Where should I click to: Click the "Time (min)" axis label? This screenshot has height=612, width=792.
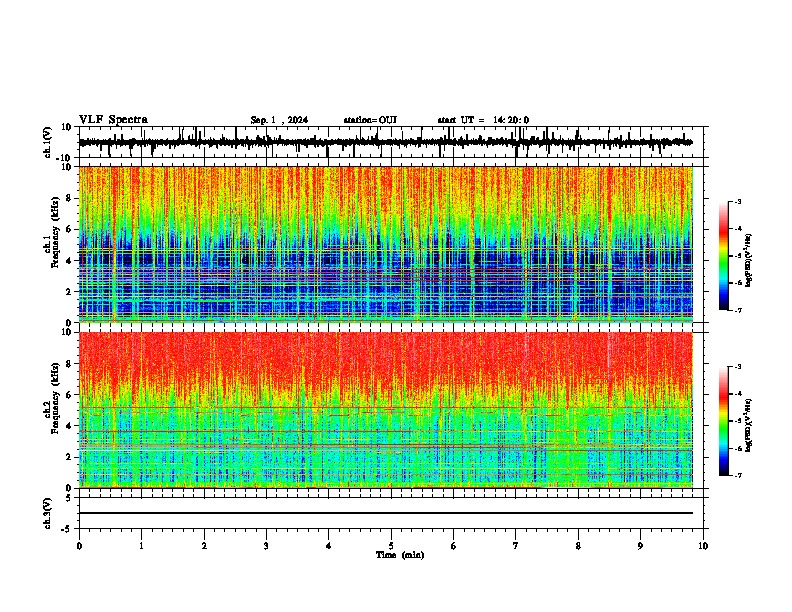coord(400,555)
